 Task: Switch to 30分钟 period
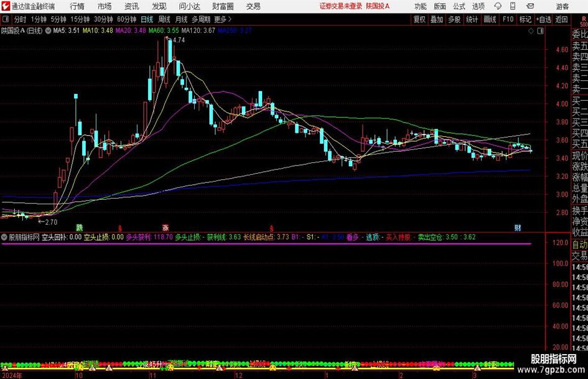pos(103,19)
